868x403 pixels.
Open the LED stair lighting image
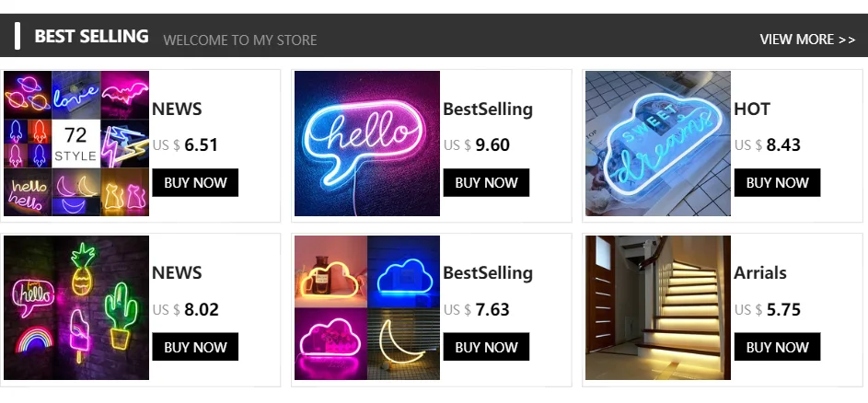tap(658, 308)
